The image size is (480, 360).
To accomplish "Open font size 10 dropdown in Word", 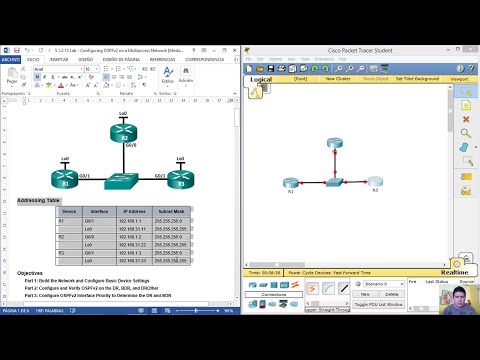I will pos(97,69).
